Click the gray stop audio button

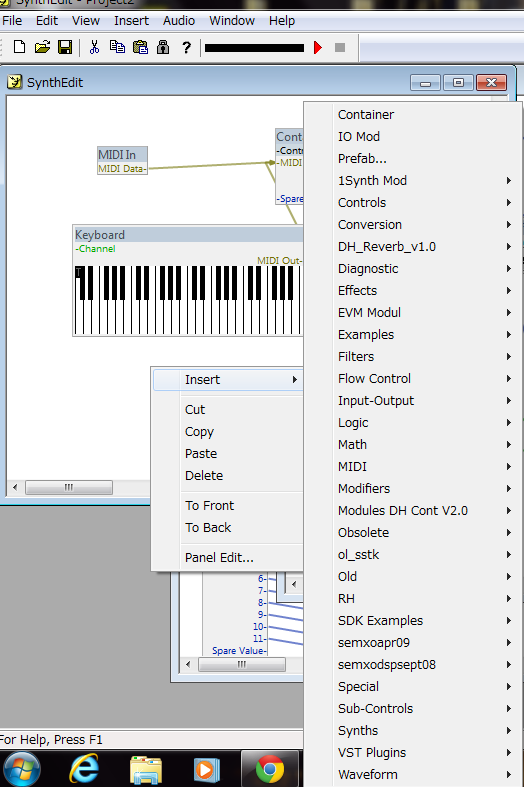point(340,47)
